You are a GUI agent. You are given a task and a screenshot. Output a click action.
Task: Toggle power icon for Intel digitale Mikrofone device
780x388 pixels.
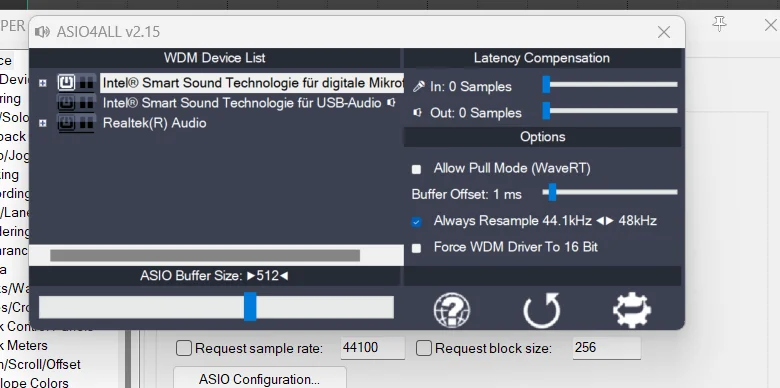click(66, 83)
